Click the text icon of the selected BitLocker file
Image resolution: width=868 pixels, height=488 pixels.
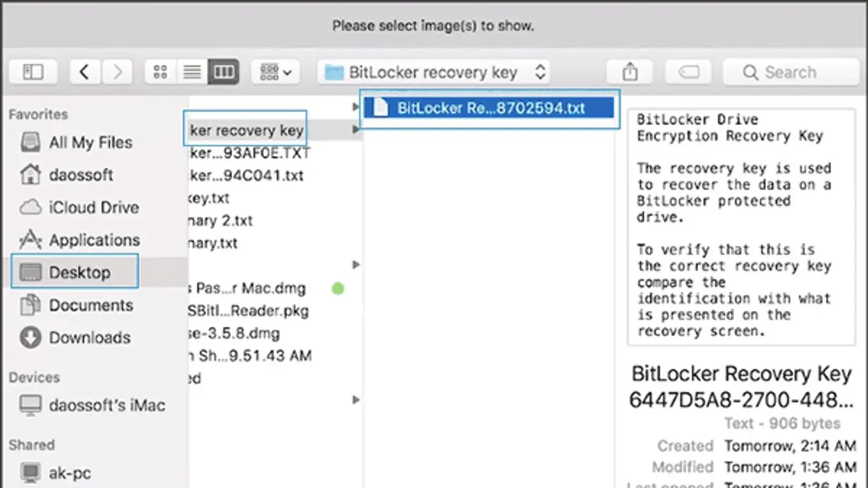(x=382, y=108)
